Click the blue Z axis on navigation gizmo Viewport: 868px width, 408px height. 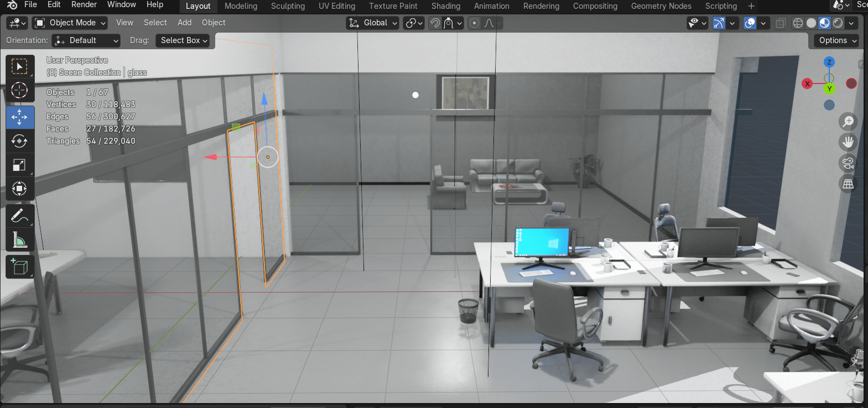click(x=829, y=62)
